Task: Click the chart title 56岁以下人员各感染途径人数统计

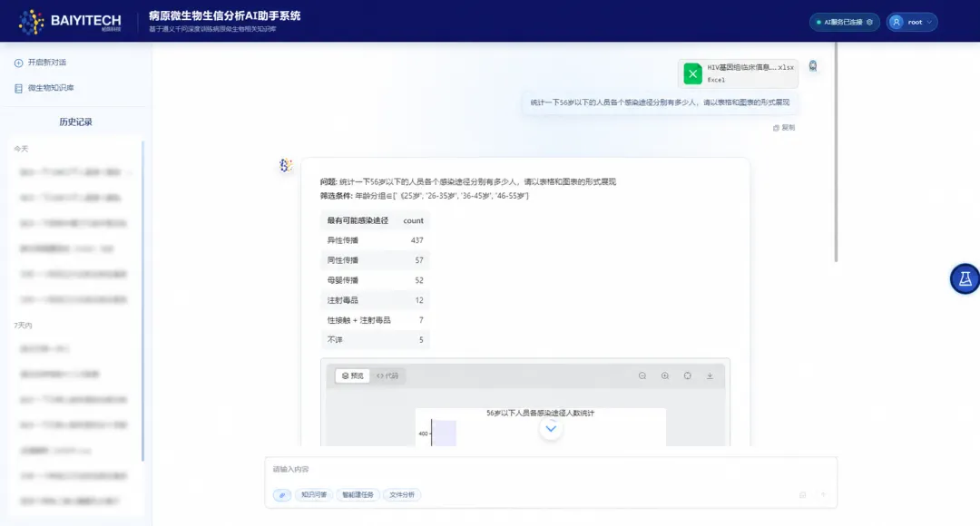Action: tap(541, 413)
